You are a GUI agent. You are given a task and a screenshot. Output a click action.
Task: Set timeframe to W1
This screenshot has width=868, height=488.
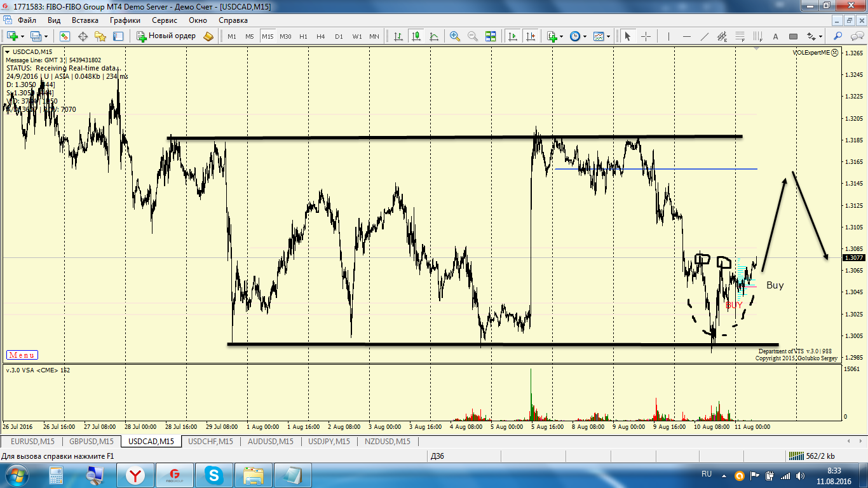[x=357, y=36]
